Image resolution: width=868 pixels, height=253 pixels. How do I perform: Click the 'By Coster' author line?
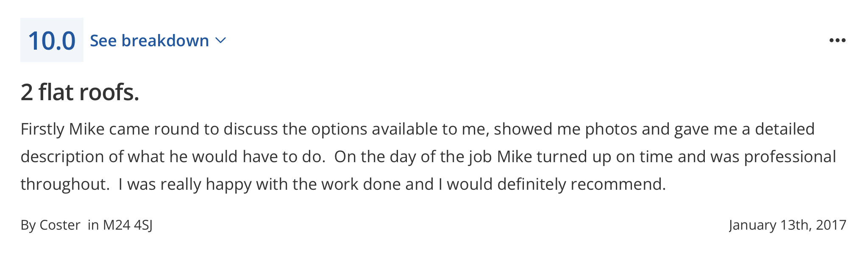pos(50,225)
